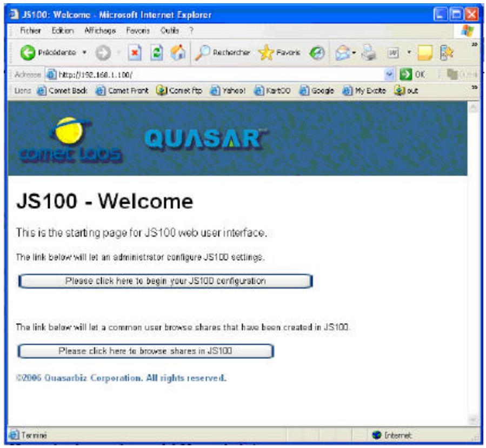Click the Comet Labs logo
486x448 pixels.
coord(70,140)
